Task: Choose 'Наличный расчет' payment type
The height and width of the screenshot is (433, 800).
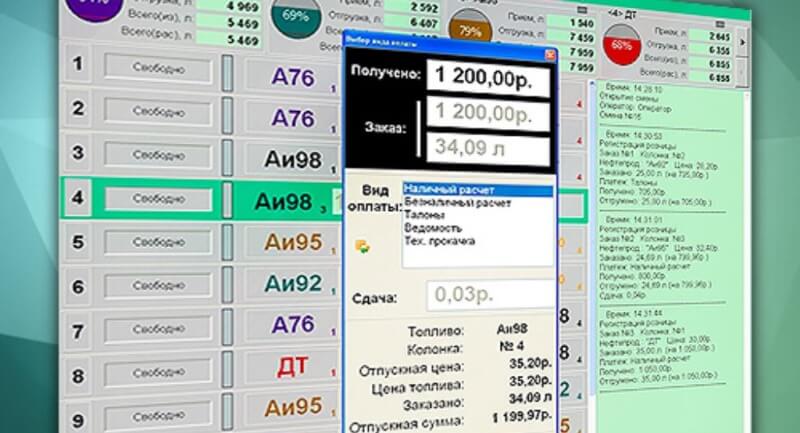Action: pyautogui.click(x=478, y=190)
